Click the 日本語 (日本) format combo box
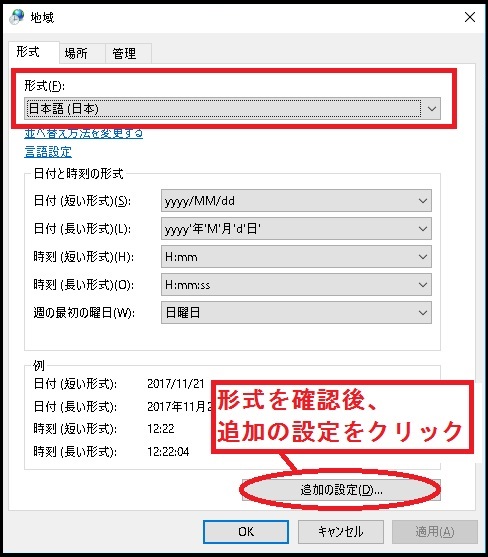 (x=232, y=108)
